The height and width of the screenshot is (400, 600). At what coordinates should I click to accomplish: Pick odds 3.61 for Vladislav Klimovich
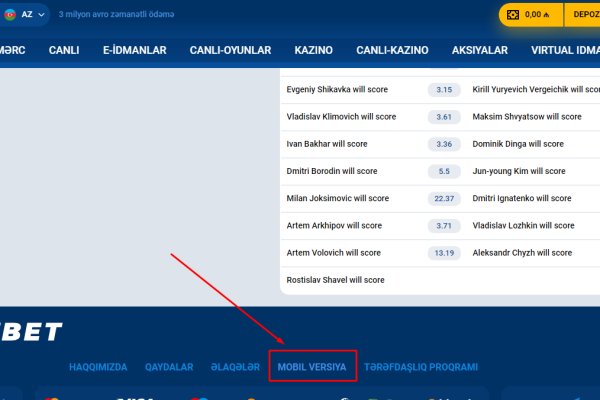pos(445,117)
